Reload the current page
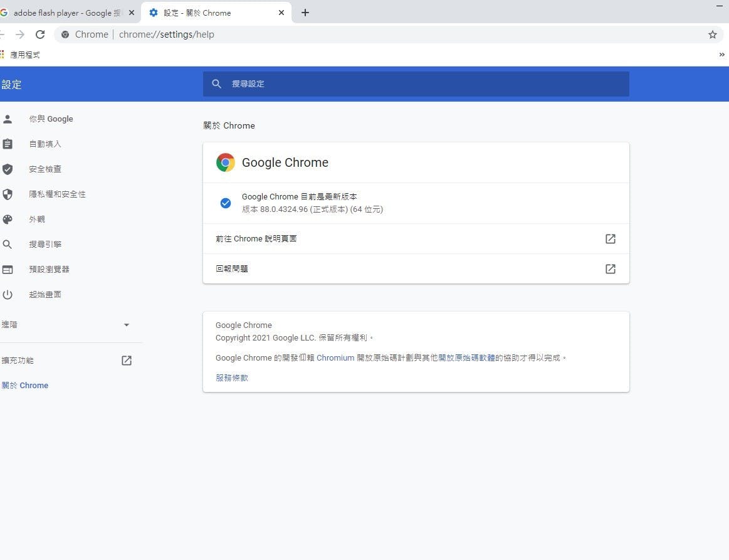The image size is (729, 560). pos(41,34)
